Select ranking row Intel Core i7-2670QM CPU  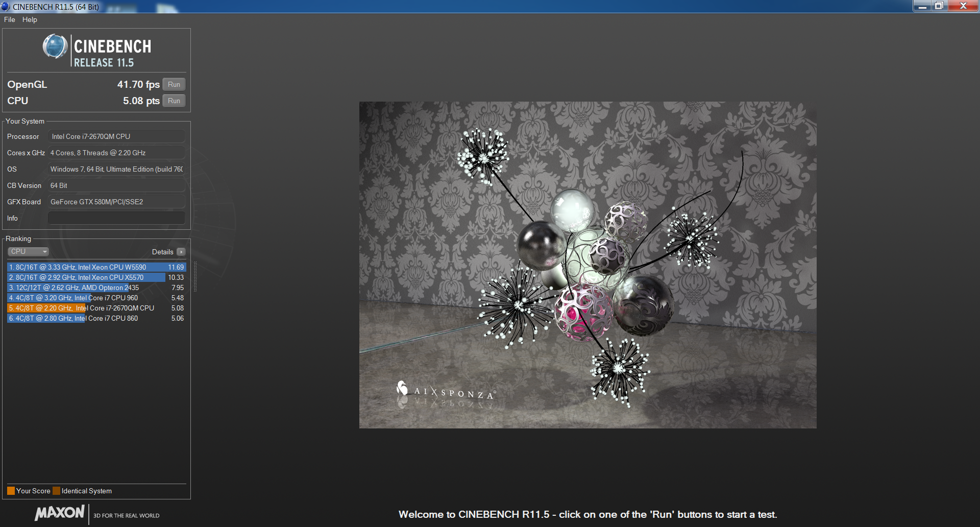[96, 308]
